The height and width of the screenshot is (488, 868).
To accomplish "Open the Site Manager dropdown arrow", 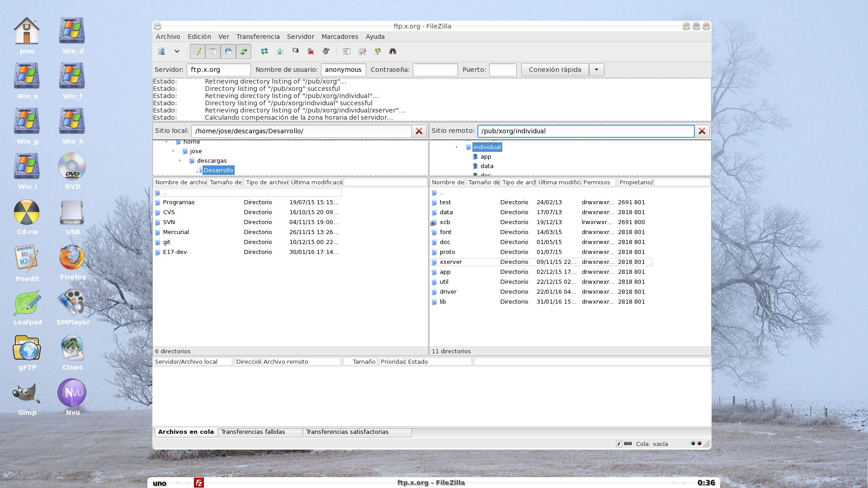I will pos(177,52).
